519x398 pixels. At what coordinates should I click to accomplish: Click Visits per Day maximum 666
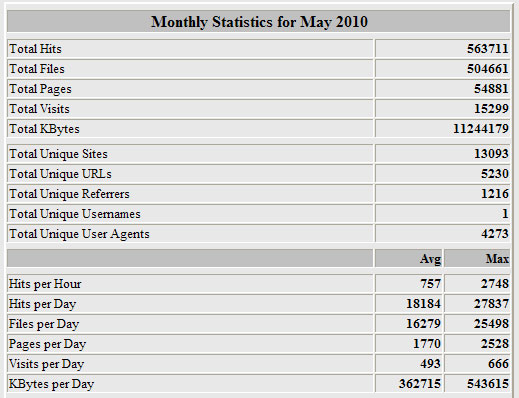point(498,364)
